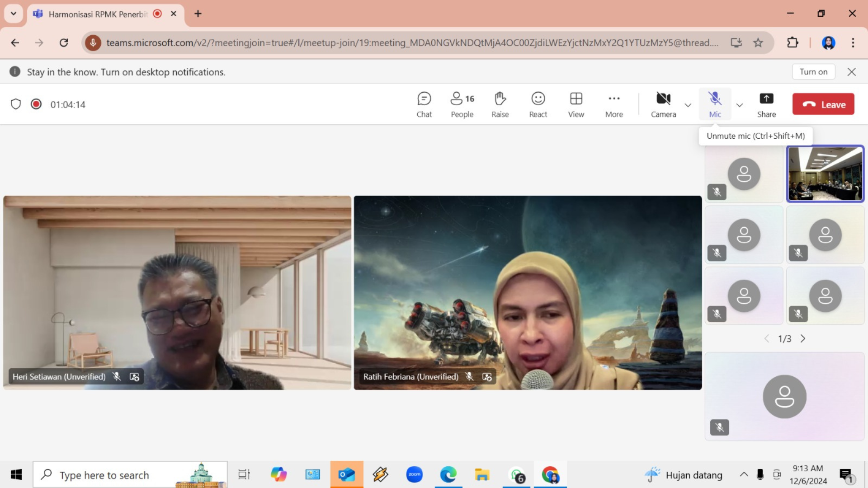Expand camera options dropdown arrow
This screenshot has width=868, height=488.
click(x=688, y=105)
